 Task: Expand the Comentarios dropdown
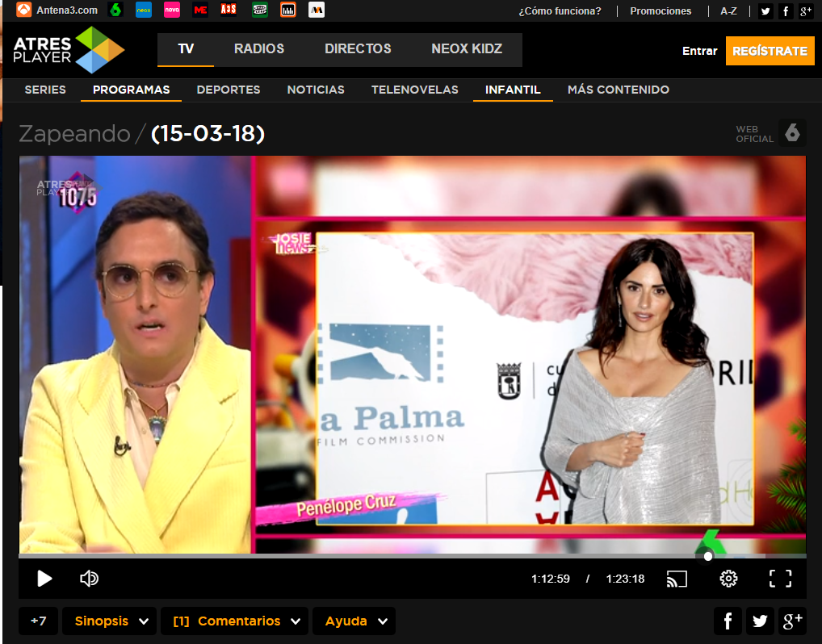[234, 621]
